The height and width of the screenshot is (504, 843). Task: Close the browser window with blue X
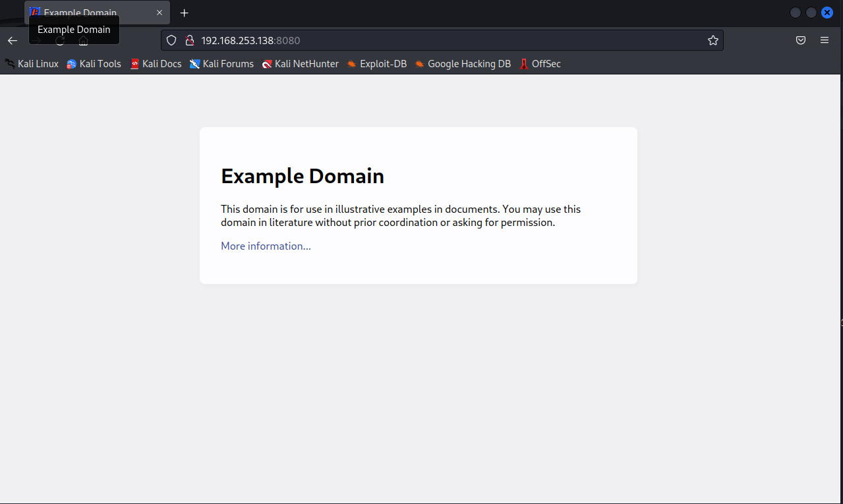[827, 13]
